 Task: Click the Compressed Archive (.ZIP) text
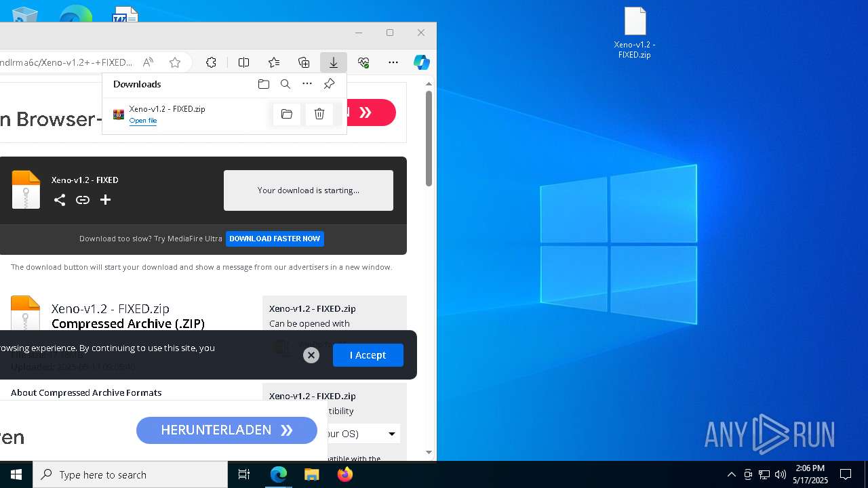click(x=128, y=323)
